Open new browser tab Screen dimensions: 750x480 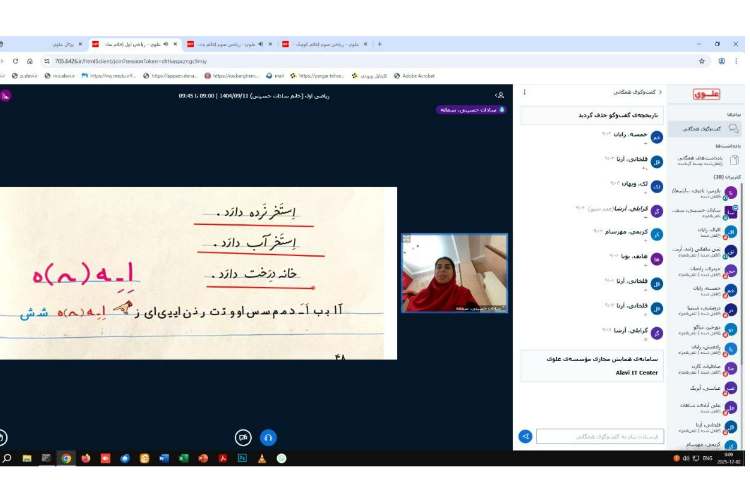pyautogui.click(x=379, y=44)
